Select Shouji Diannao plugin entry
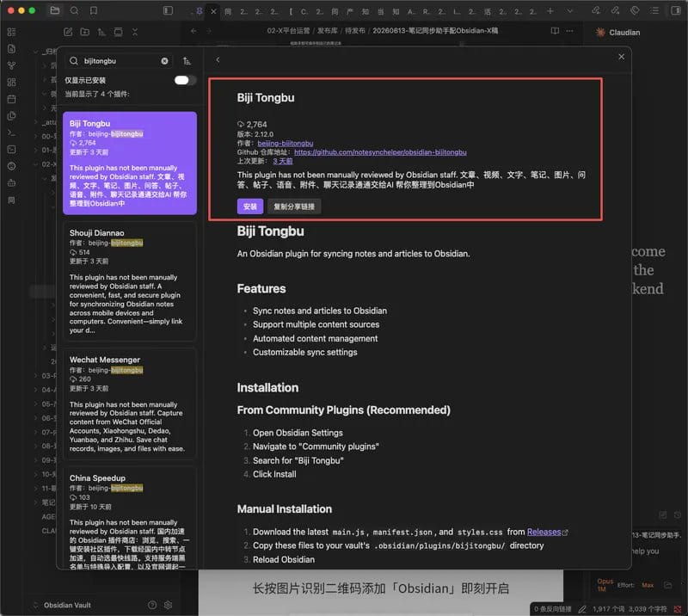Viewport: 688px width, 616px height. tap(130, 281)
